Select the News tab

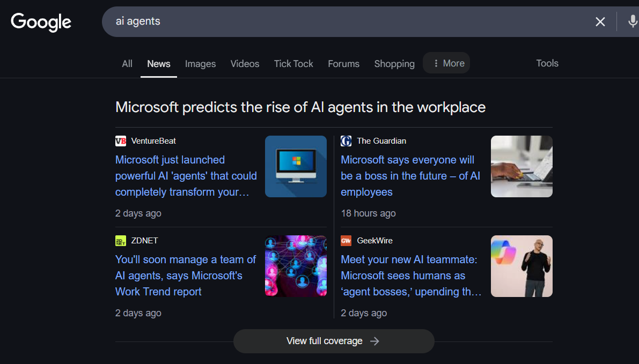158,63
